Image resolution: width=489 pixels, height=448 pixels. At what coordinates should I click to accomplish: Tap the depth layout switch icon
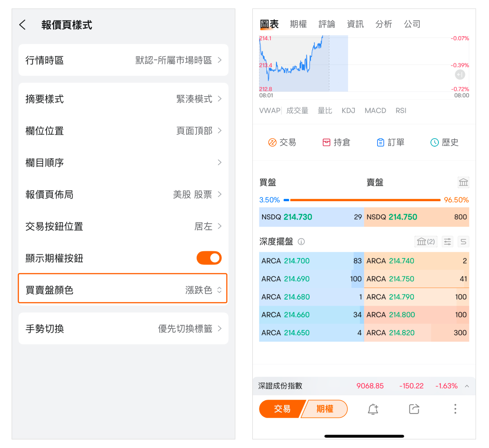pos(463,242)
